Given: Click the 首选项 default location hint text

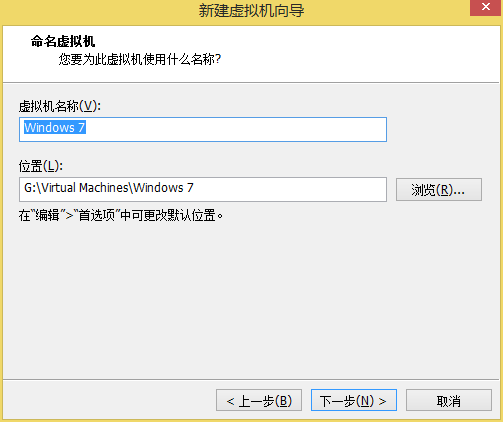Looking at the screenshot, I should [121, 215].
